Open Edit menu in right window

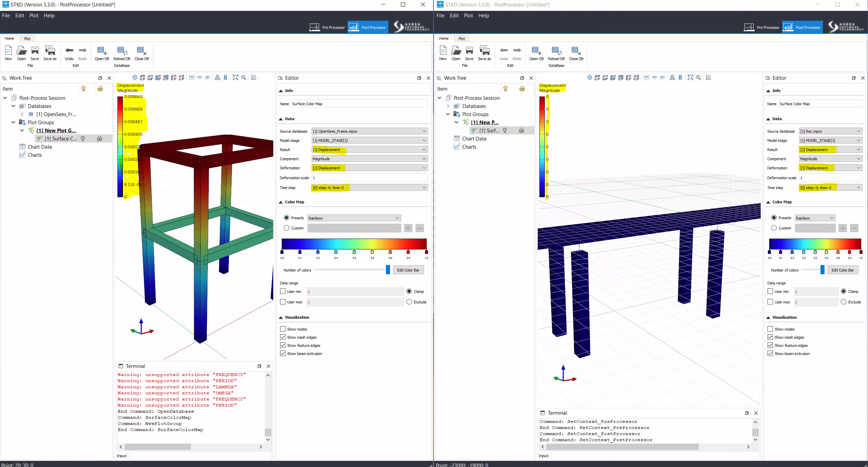tap(454, 16)
